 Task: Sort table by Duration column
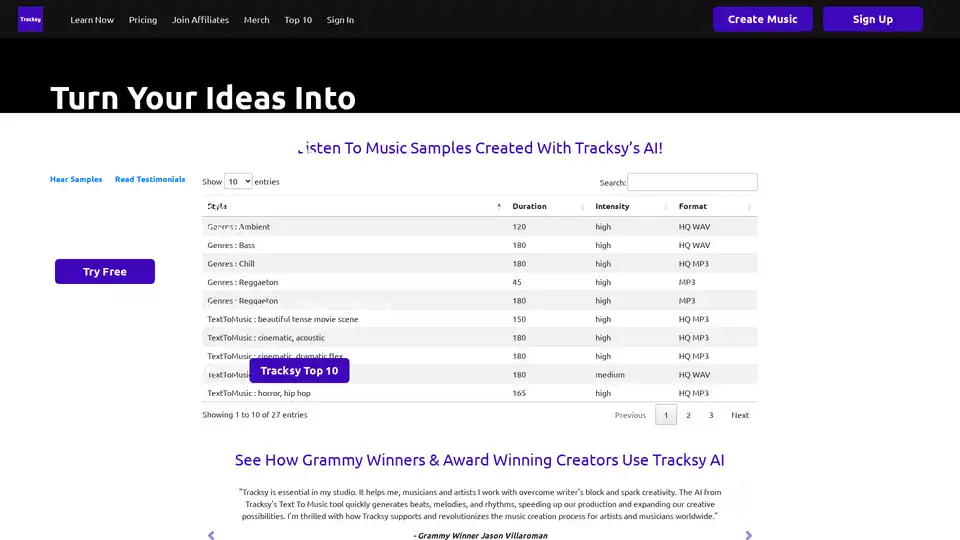546,206
